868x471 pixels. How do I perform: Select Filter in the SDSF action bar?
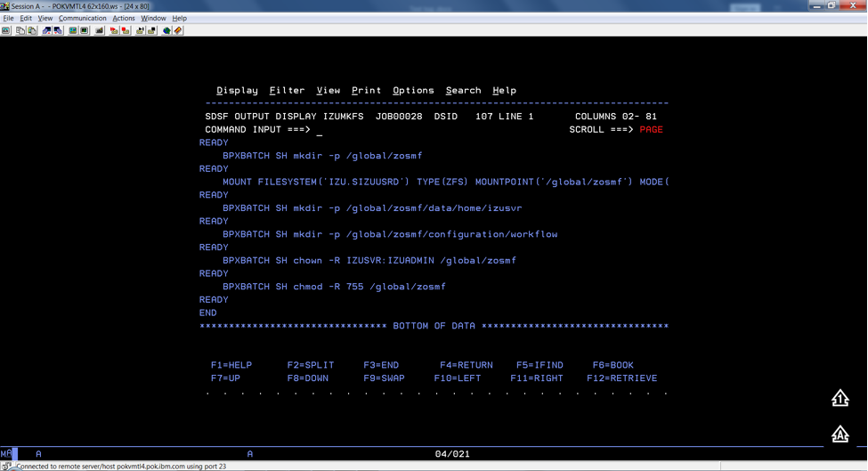(287, 90)
